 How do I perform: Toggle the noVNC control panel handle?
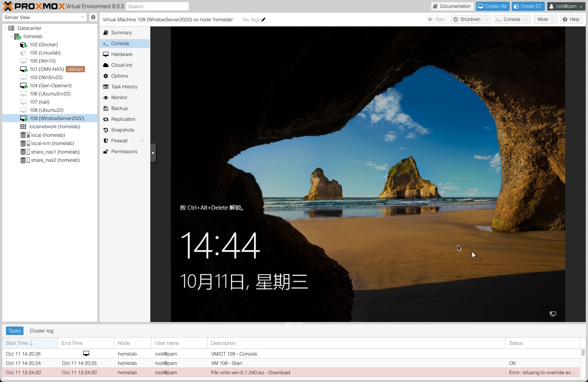[x=153, y=153]
